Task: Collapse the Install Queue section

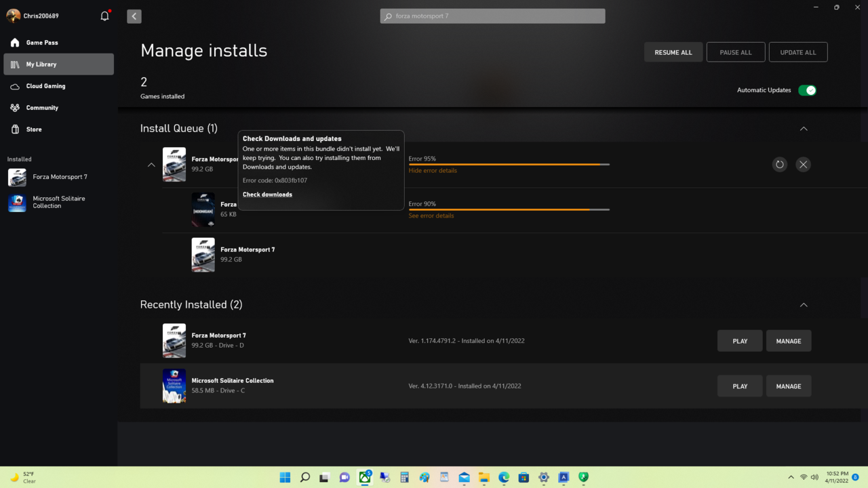Action: (804, 129)
